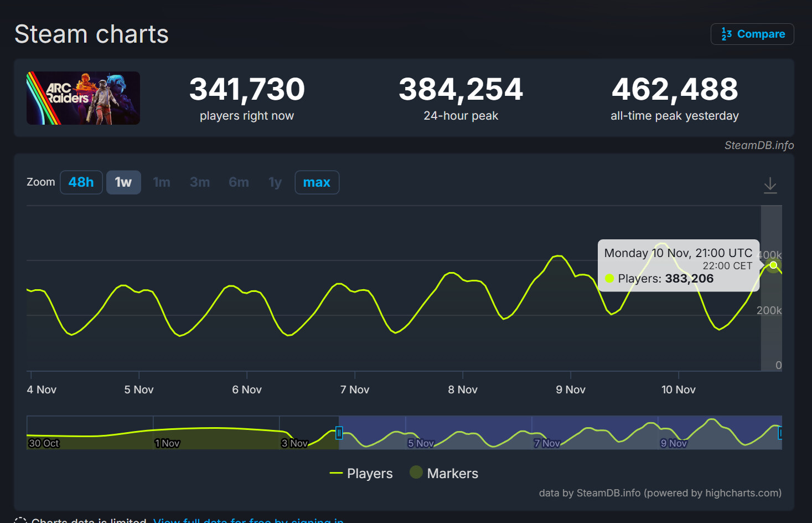Image resolution: width=812 pixels, height=523 pixels.
Task: Select the 3m zoom option
Action: pyautogui.click(x=200, y=182)
